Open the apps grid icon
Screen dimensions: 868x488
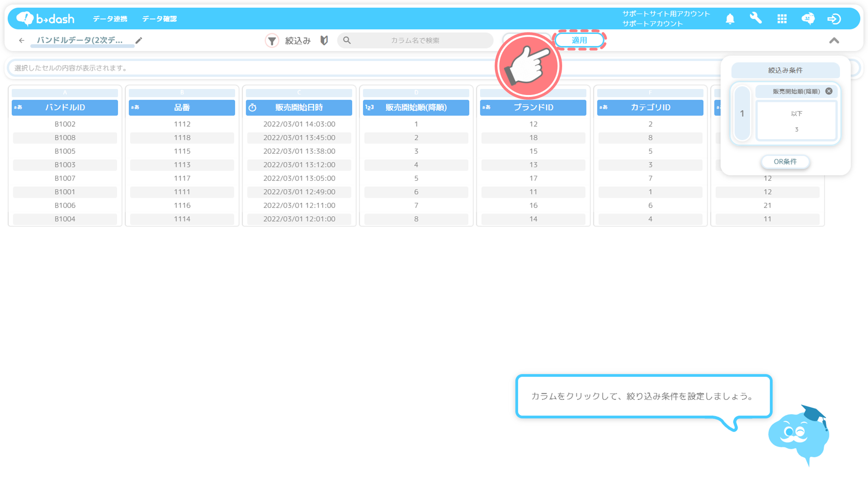(782, 19)
